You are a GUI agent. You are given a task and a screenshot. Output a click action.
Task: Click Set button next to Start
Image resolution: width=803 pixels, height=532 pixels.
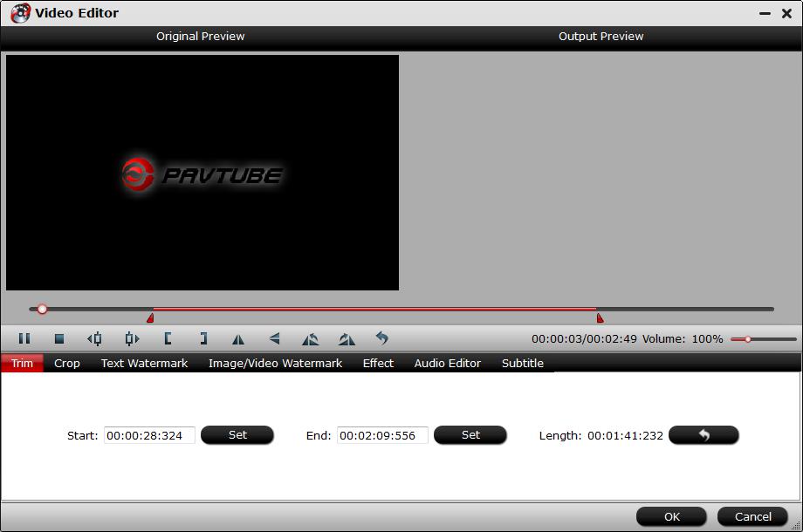tap(237, 435)
